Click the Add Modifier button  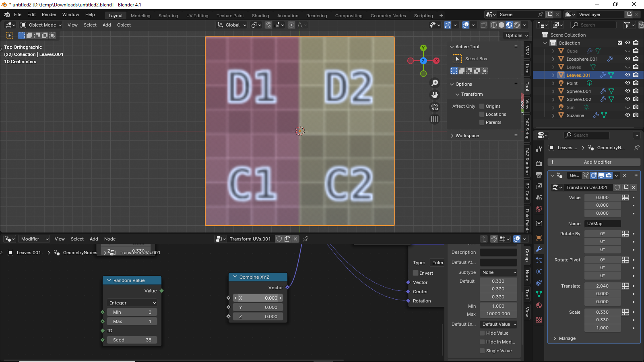pyautogui.click(x=594, y=162)
